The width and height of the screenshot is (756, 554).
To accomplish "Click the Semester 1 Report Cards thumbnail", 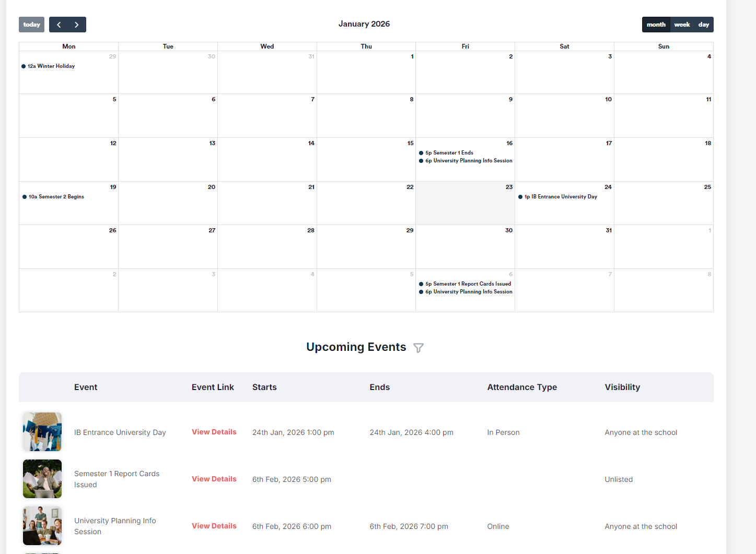I will click(42, 479).
